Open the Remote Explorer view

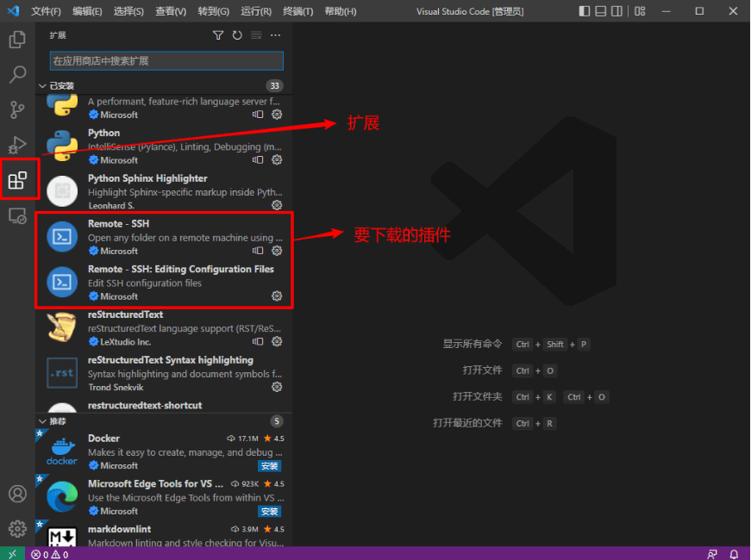tap(17, 216)
